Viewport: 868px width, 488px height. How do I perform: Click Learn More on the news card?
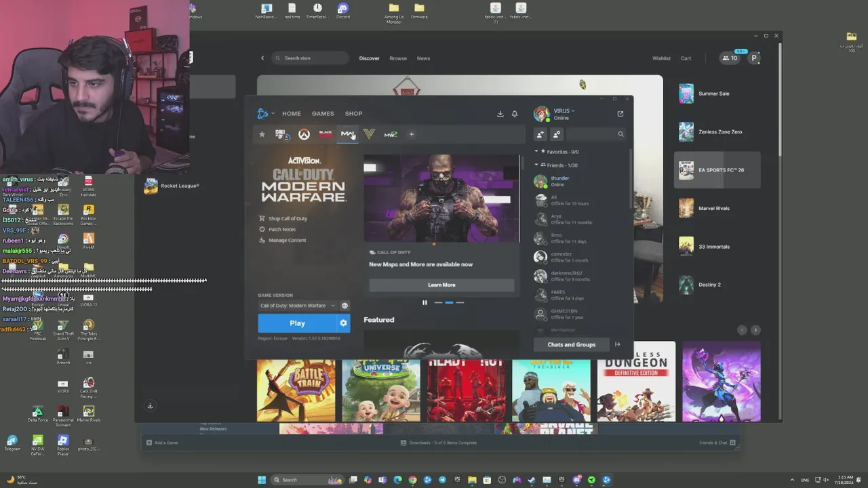click(441, 285)
